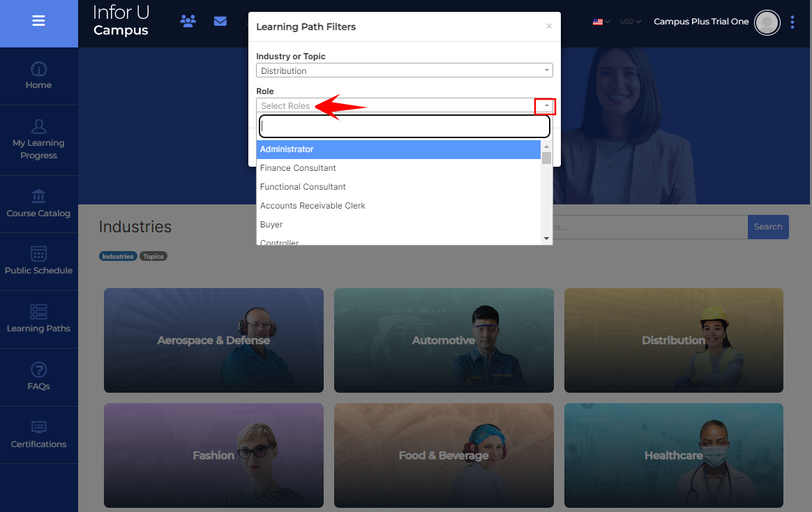This screenshot has width=812, height=512.
Task: Open the Home sidebar icon
Action: coord(38,69)
